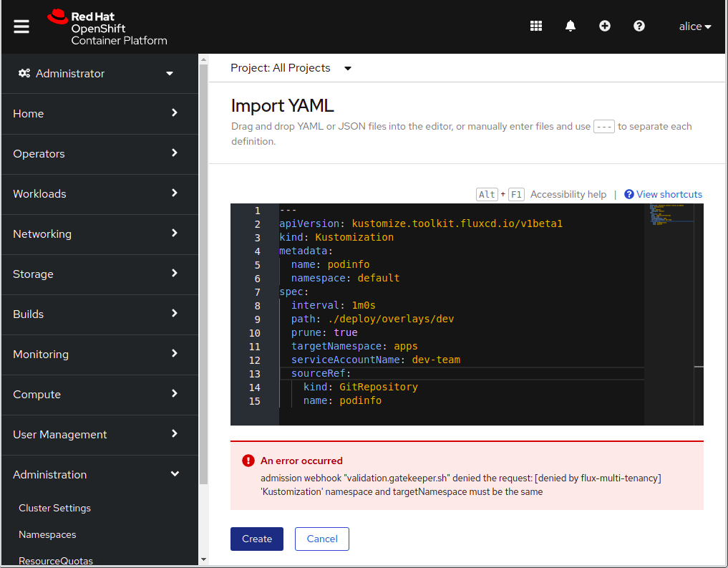The width and height of the screenshot is (728, 568).
Task: Toggle the hamburger navigation menu
Action: tap(21, 27)
